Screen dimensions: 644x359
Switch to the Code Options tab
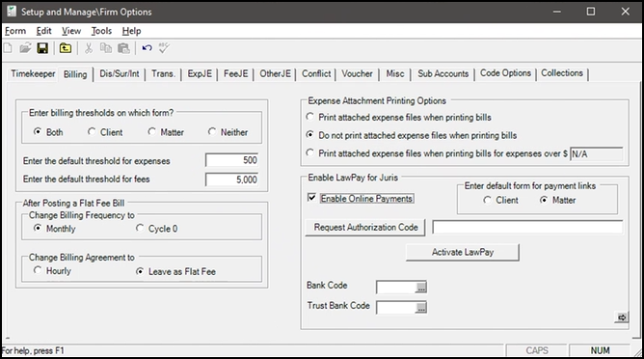tap(505, 73)
